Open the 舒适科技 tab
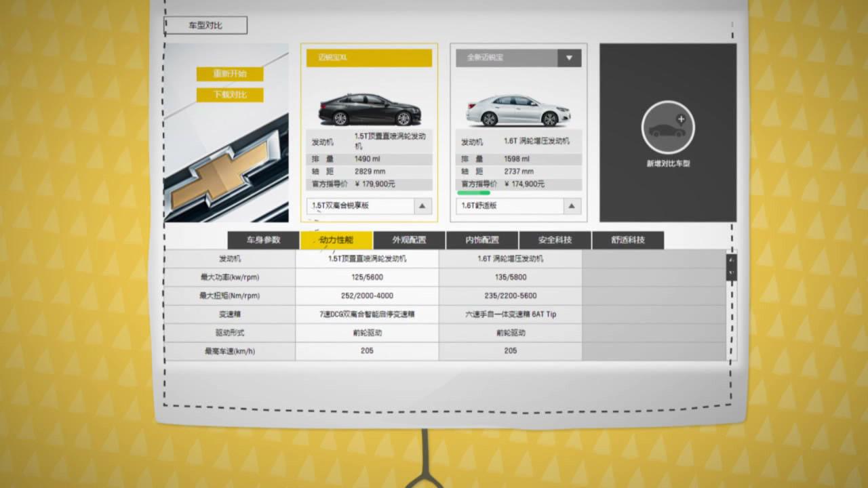 pos(628,240)
